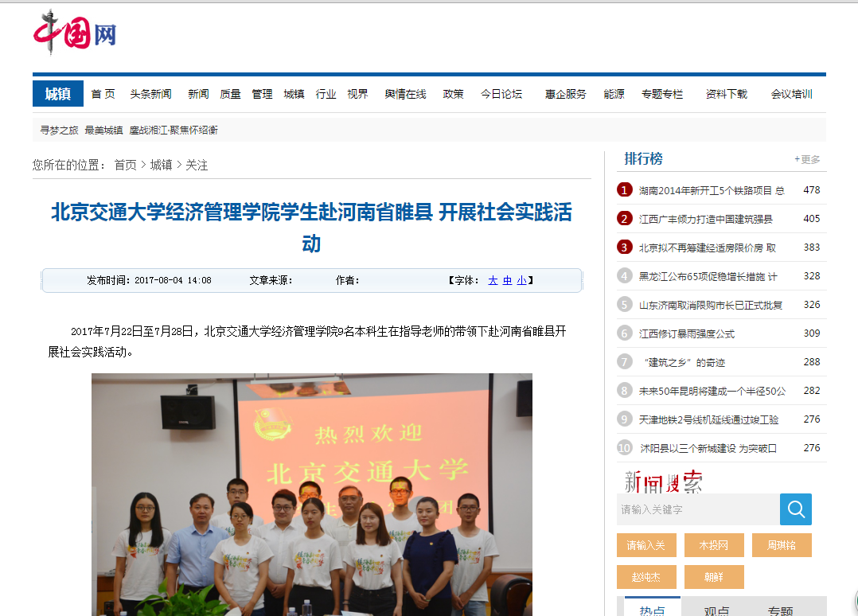Click the 排行榜 heading

(x=643, y=158)
